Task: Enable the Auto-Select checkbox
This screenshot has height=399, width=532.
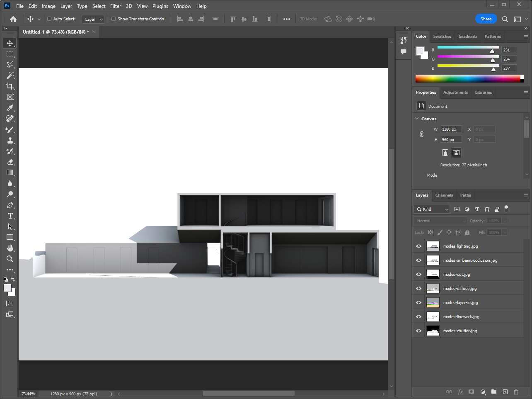Action: [x=49, y=19]
